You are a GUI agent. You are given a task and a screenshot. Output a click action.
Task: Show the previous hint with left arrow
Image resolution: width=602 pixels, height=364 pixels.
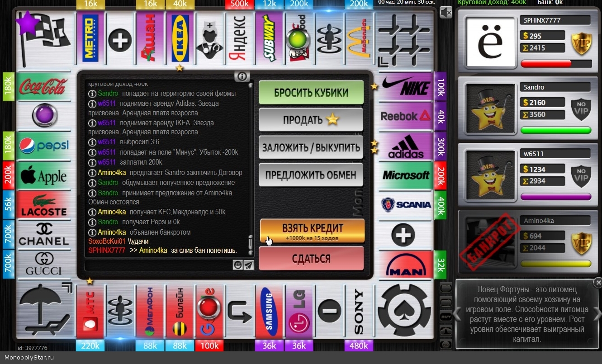457,314
